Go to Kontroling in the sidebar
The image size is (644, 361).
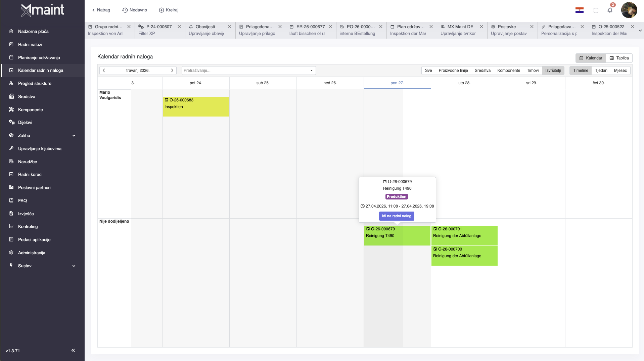tap(28, 226)
